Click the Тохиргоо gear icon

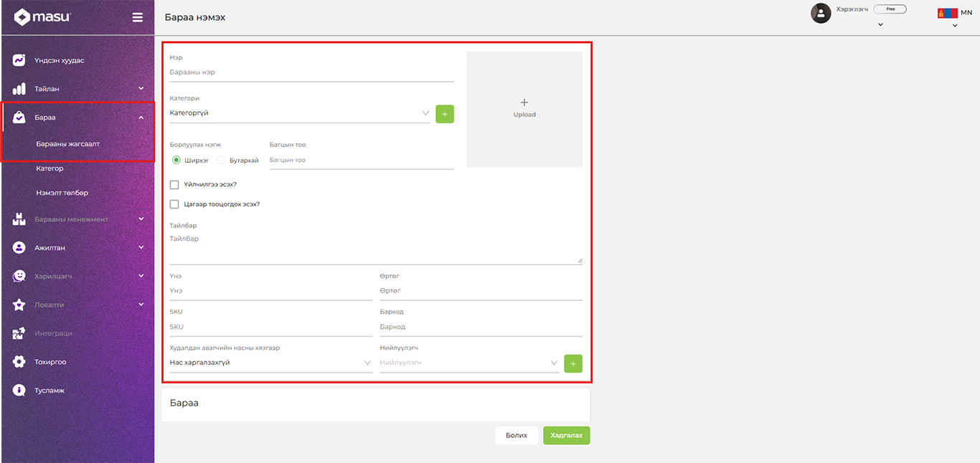(x=19, y=362)
